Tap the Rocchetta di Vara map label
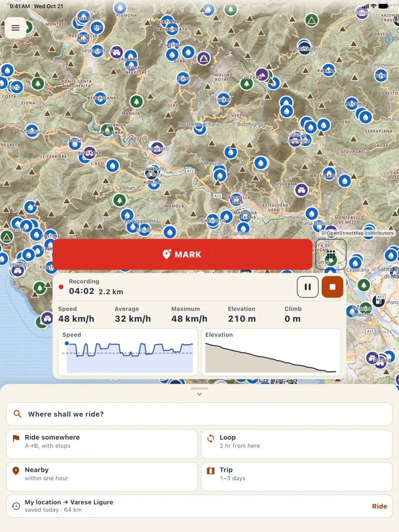Screen dimensions: 399x532 click(x=199, y=124)
